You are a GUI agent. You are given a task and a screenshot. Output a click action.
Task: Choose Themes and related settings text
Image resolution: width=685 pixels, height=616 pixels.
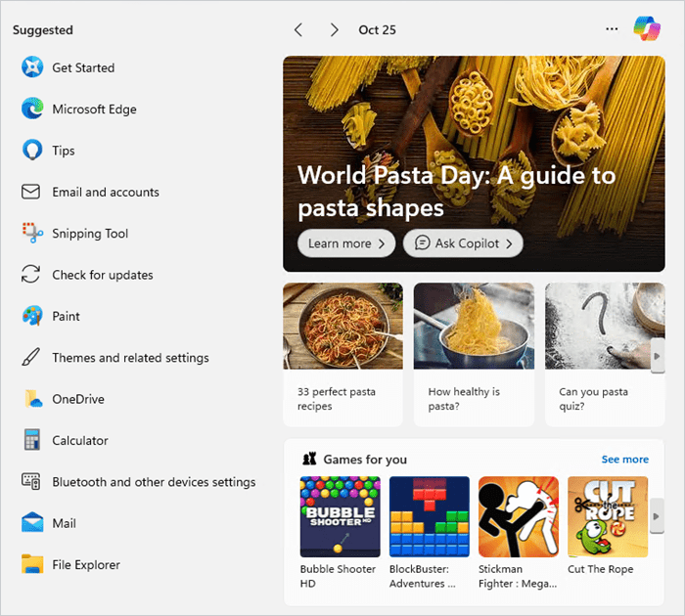pos(130,358)
